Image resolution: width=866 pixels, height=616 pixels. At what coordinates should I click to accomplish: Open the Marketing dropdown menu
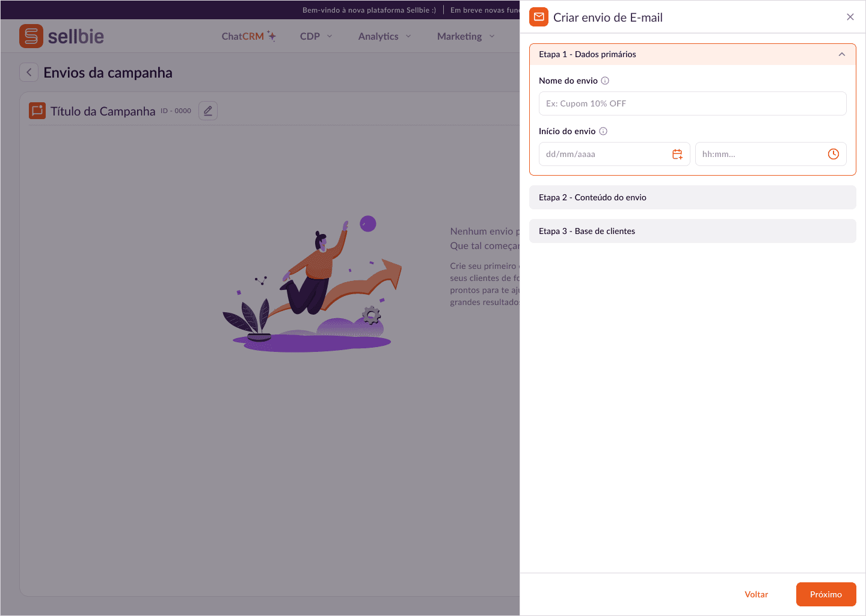(466, 36)
